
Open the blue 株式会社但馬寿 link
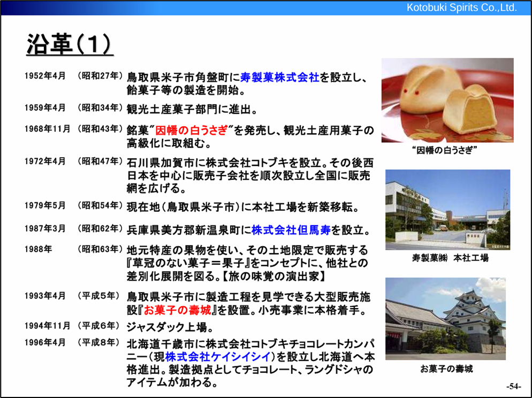coord(291,231)
